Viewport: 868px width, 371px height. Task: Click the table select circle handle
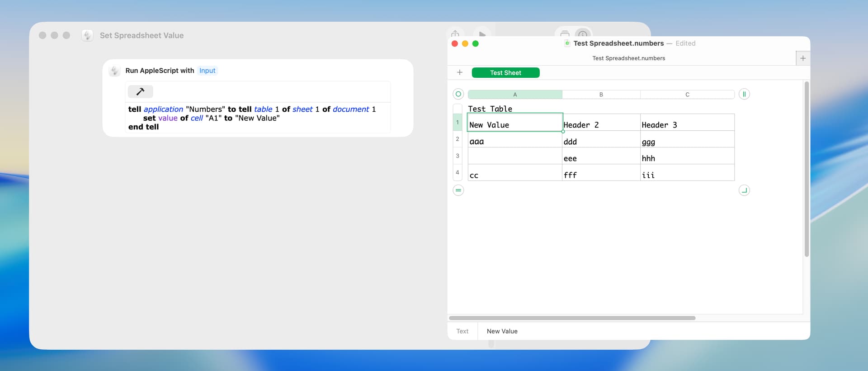coord(458,94)
